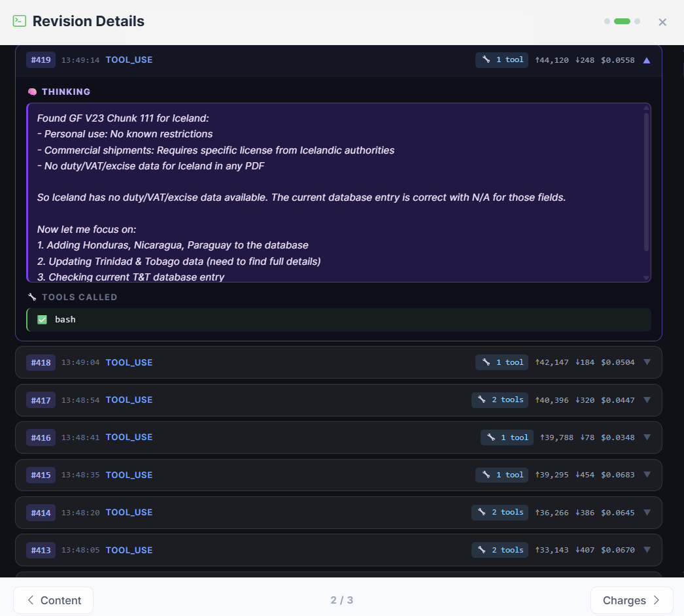The width and height of the screenshot is (684, 616).
Task: Open the bash tool call row
Action: (x=339, y=320)
